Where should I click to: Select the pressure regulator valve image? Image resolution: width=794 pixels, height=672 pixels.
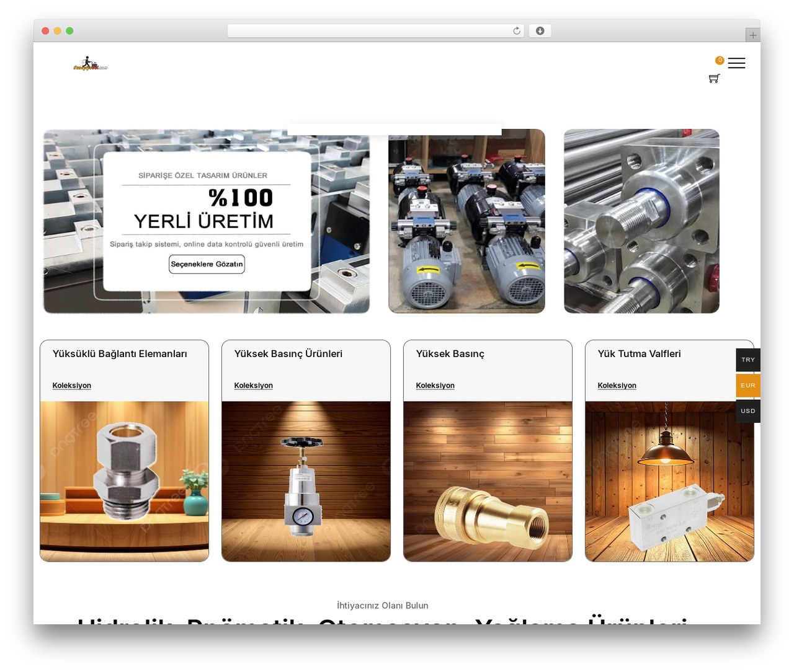coord(306,482)
